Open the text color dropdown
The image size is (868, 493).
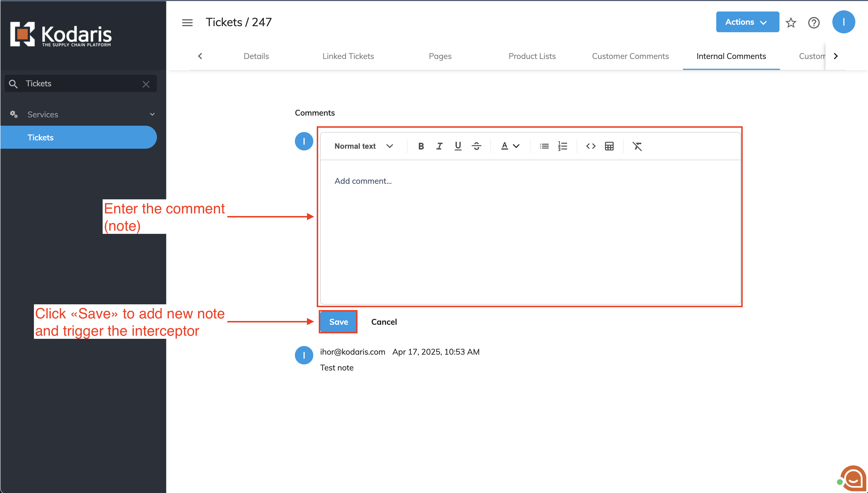tap(510, 146)
